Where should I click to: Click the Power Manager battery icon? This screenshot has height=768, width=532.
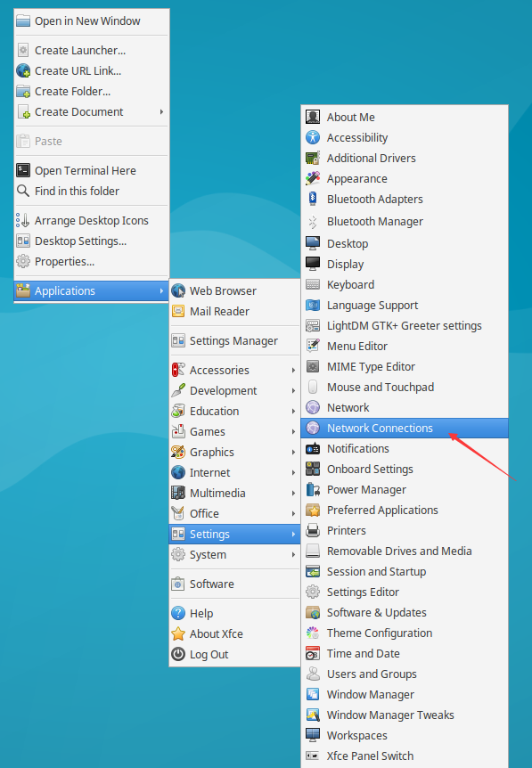pyautogui.click(x=313, y=489)
